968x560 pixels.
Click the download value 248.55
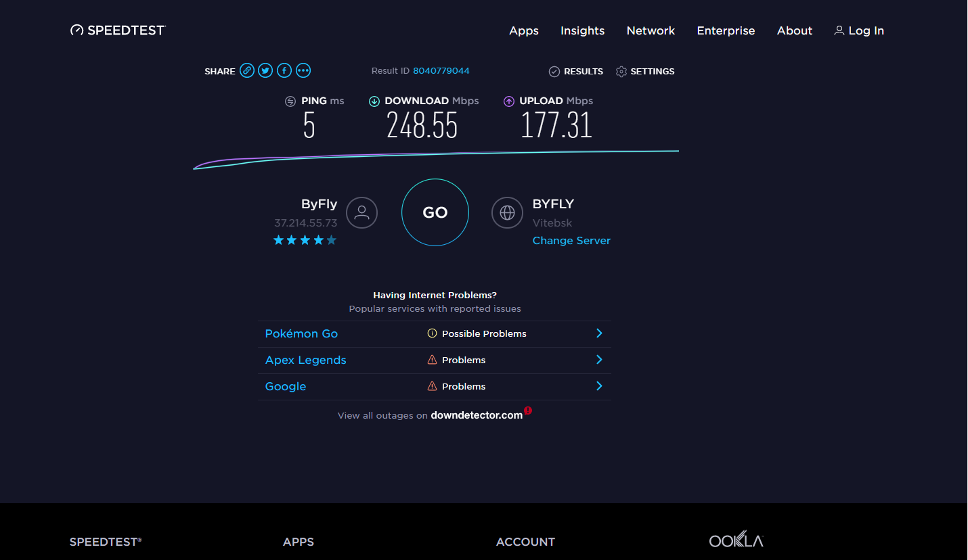point(422,126)
